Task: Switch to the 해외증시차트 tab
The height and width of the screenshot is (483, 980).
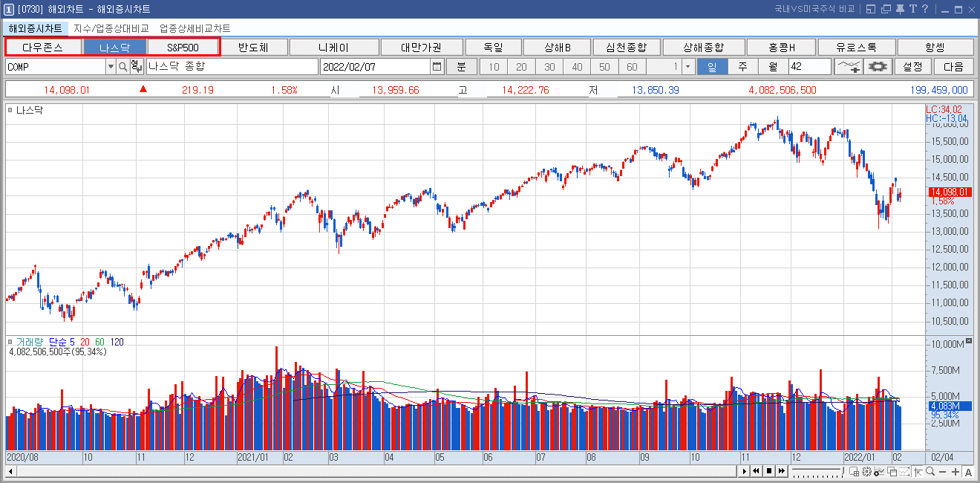Action: 36,28
